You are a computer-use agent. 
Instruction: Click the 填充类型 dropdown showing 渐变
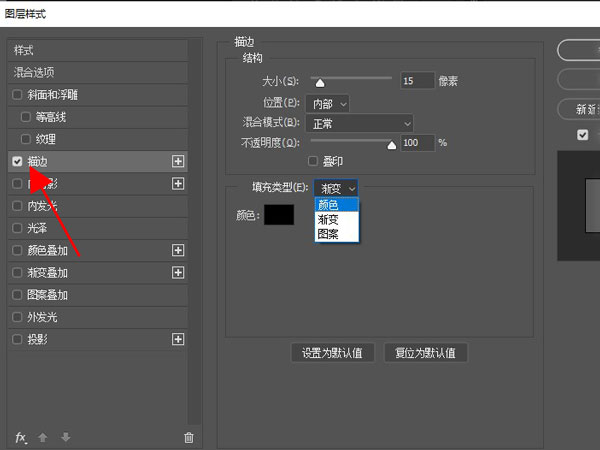point(336,188)
